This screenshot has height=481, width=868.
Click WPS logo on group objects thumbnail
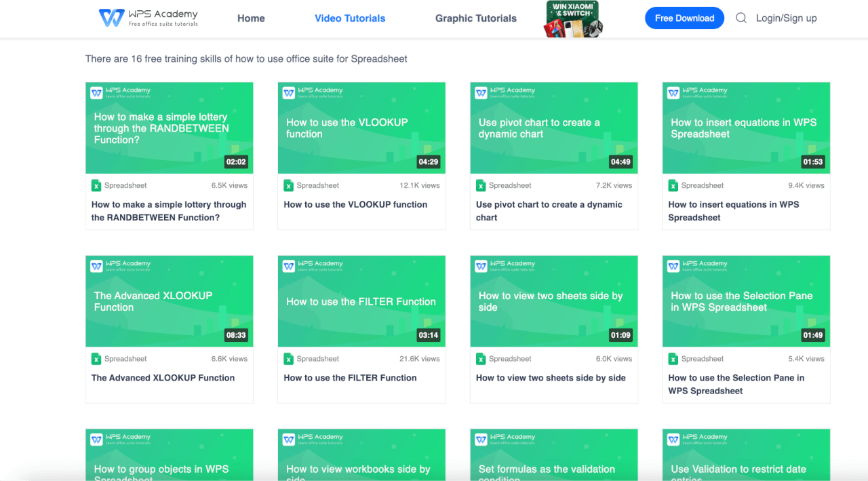[x=96, y=440]
